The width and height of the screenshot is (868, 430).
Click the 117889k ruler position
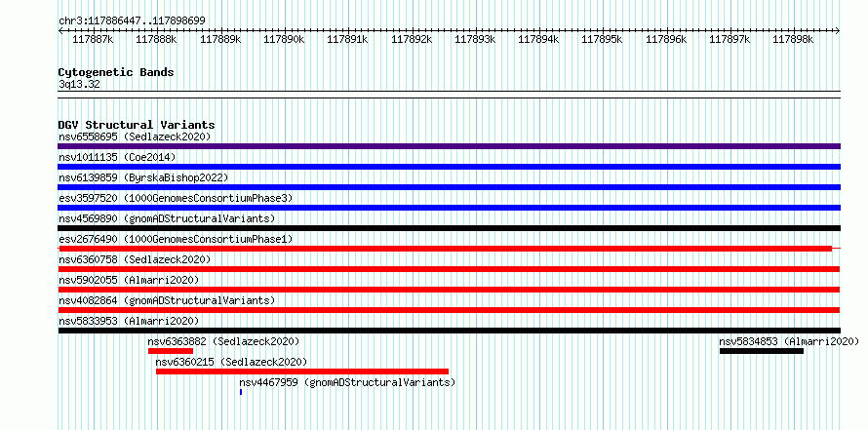(x=220, y=39)
